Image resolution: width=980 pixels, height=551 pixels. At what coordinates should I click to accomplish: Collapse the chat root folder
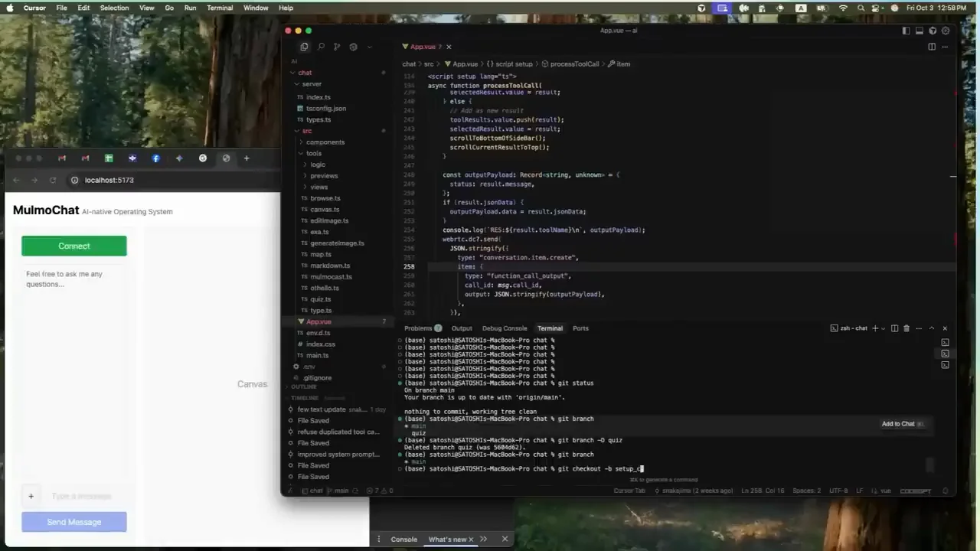tap(305, 73)
